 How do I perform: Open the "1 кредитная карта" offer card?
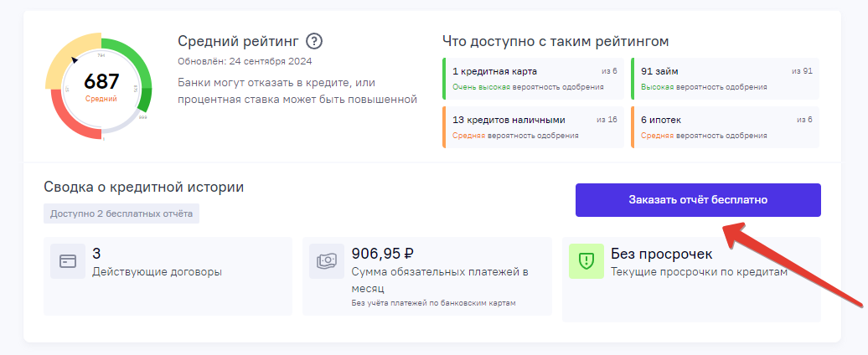coord(533,78)
